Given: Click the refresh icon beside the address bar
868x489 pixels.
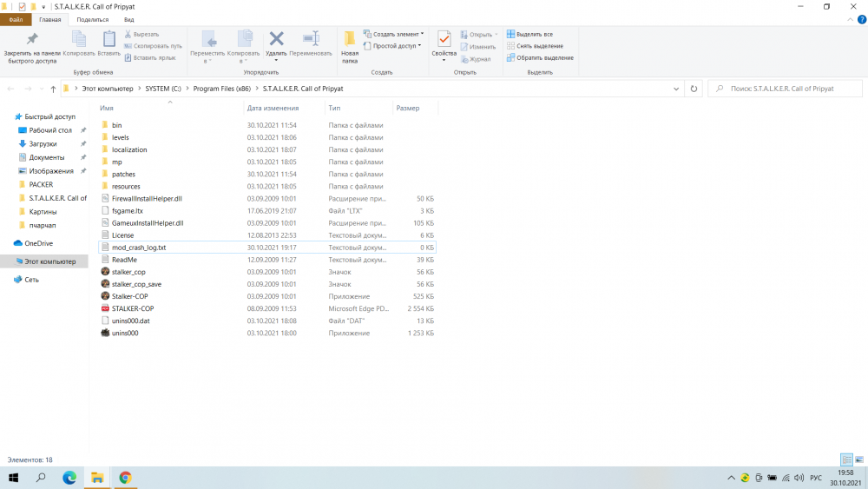Looking at the screenshot, I should click(x=694, y=89).
